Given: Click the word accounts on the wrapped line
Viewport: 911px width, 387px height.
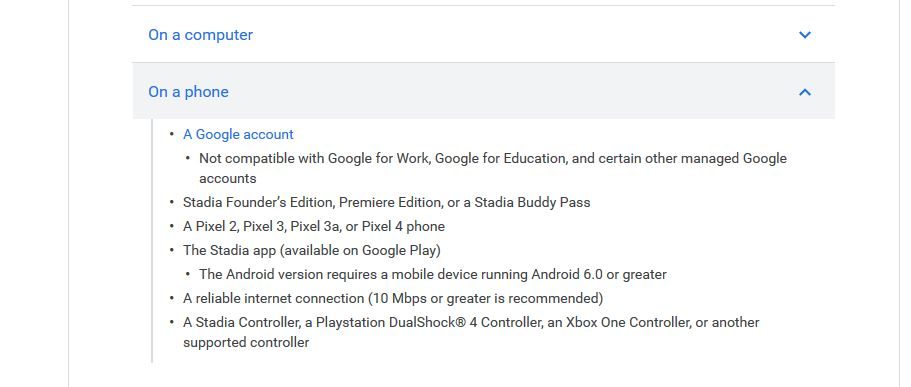Looking at the screenshot, I should coord(228,178).
